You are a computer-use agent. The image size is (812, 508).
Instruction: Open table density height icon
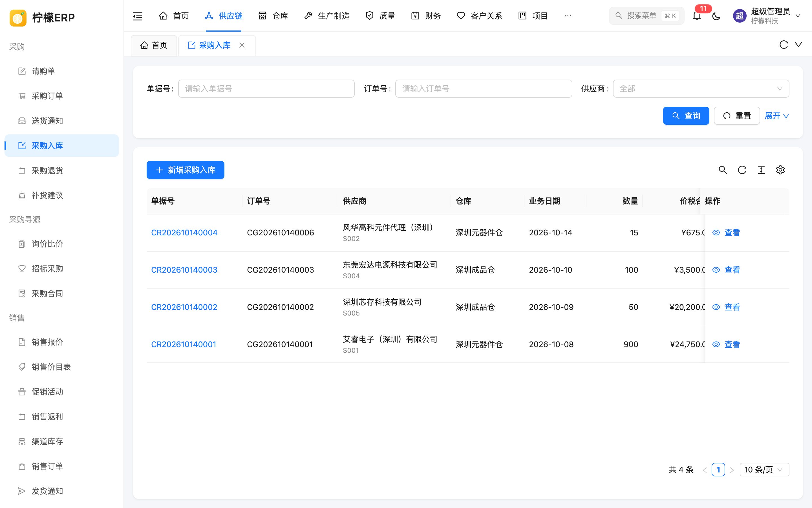pos(761,170)
